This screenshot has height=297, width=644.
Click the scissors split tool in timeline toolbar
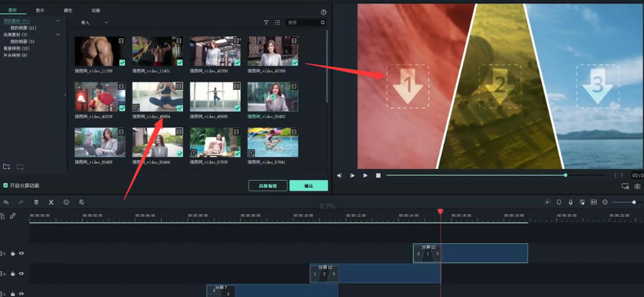click(51, 202)
